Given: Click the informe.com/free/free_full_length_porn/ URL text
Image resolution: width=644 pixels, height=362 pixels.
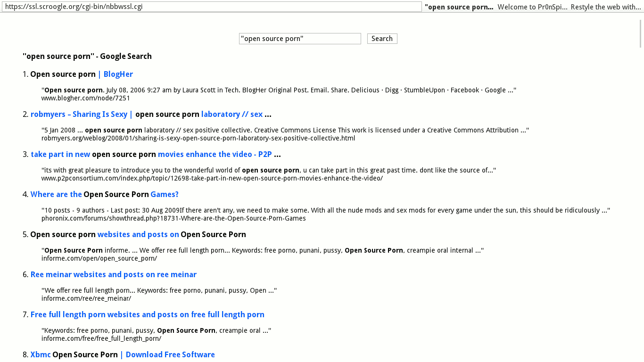Looking at the screenshot, I should point(101,338).
